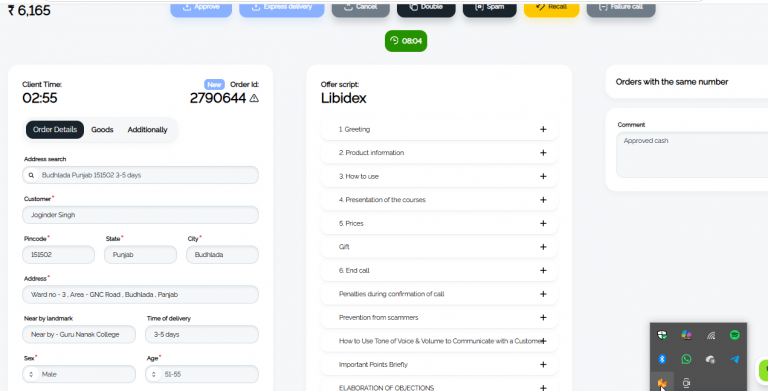Screen dimensions: 768x391
Task: Click warning triangle beside Order Id
Action: pos(254,98)
